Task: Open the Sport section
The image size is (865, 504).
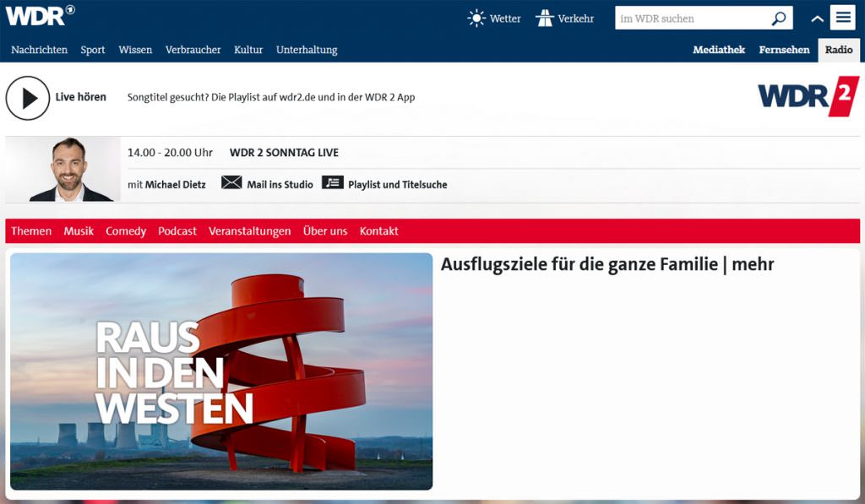Action: coord(93,50)
